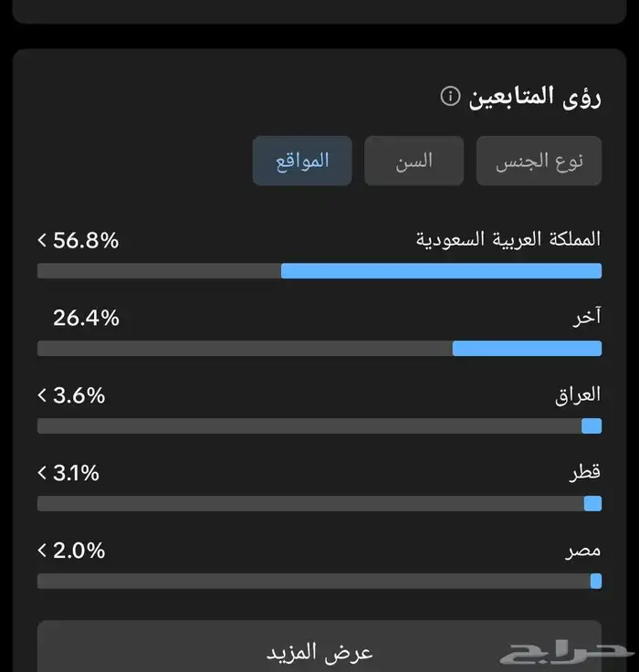
Task: Click the Saudi Arabia percentage bar
Action: pos(319,270)
